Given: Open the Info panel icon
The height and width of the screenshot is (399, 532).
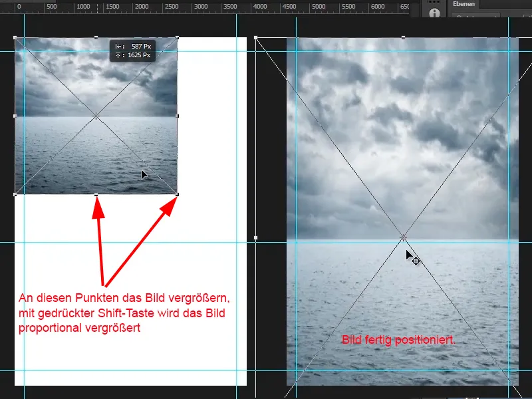Looking at the screenshot, I should [434, 13].
